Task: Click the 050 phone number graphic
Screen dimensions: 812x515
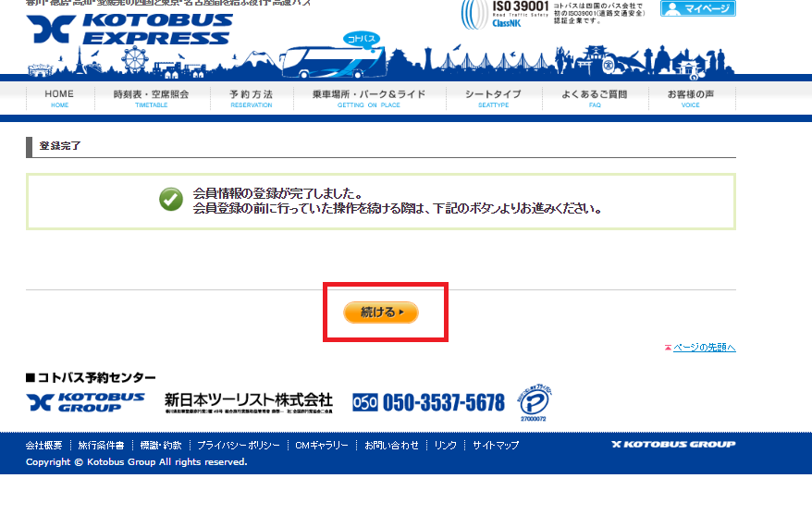Action: click(428, 402)
